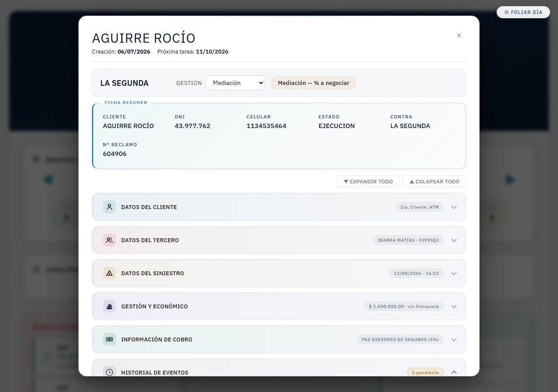Click the Mediación — % a negociar badge
558x392 pixels.
coord(313,83)
